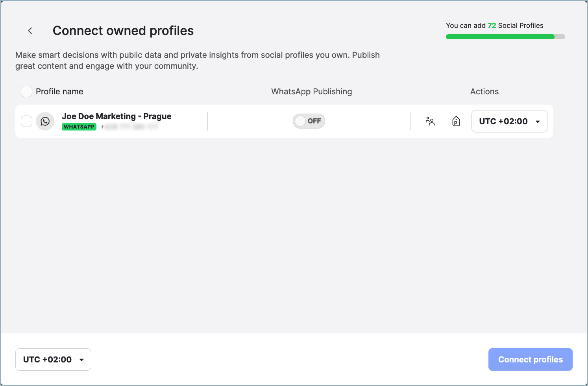
Task: Open the UTC +02:00 dropdown in the profile row
Action: click(509, 121)
